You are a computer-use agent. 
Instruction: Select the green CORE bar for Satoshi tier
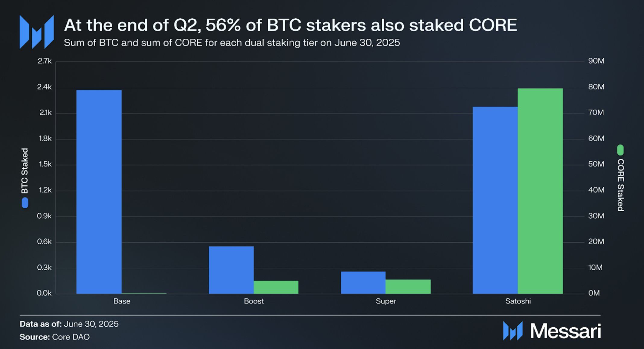tap(540, 191)
